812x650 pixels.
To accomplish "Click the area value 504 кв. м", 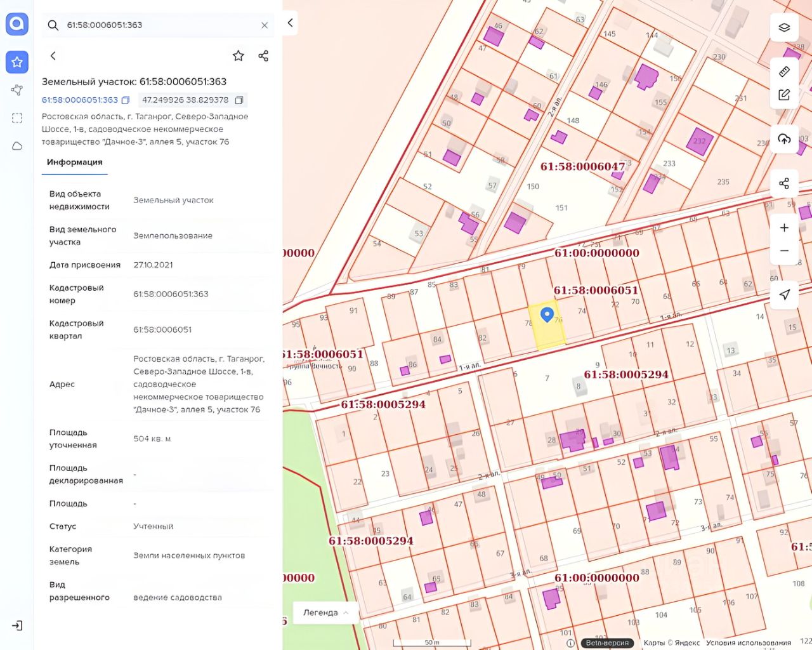I will coord(152,439).
